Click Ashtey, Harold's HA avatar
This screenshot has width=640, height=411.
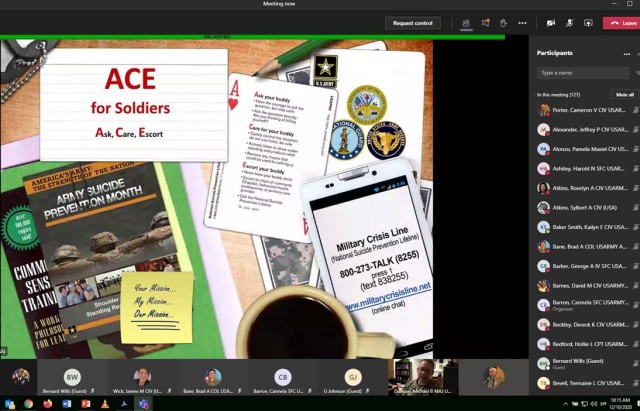click(543, 169)
